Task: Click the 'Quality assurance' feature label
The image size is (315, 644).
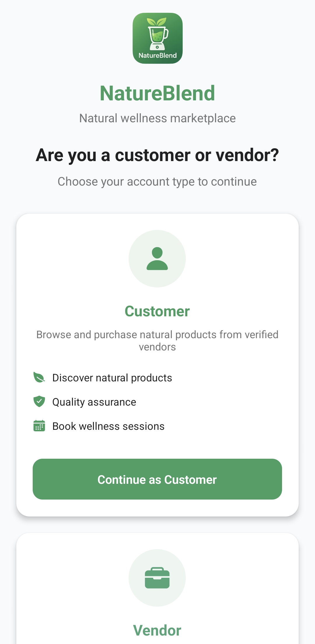Action: (x=94, y=402)
